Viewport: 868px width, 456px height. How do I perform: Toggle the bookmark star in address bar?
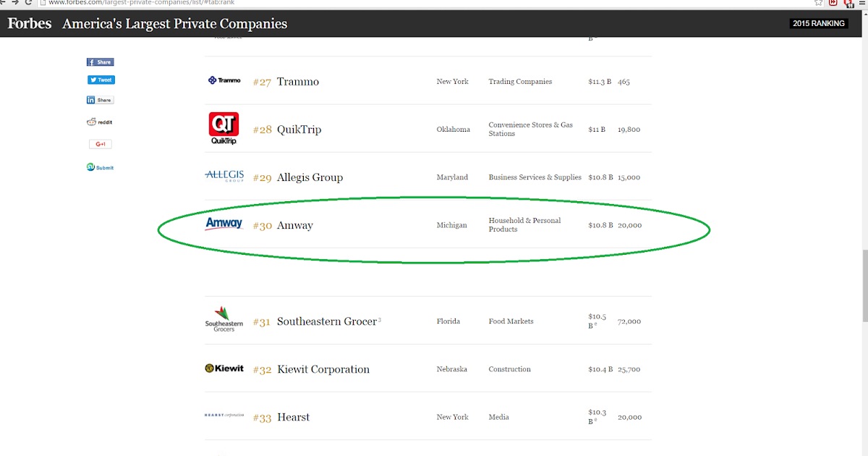(x=817, y=2)
